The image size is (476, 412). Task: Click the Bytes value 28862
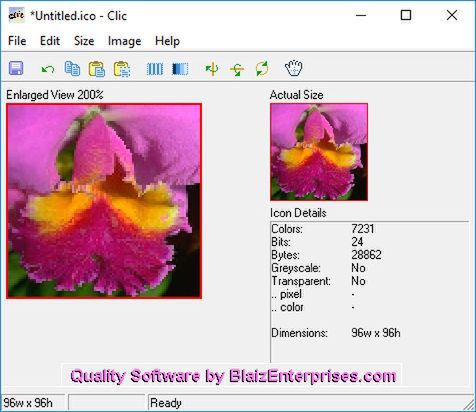pyautogui.click(x=366, y=255)
